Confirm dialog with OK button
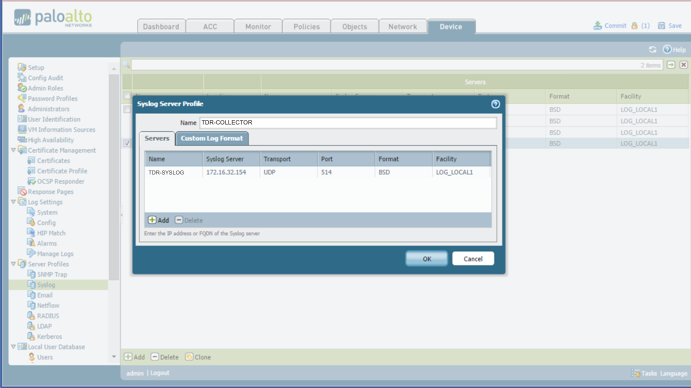 click(427, 259)
